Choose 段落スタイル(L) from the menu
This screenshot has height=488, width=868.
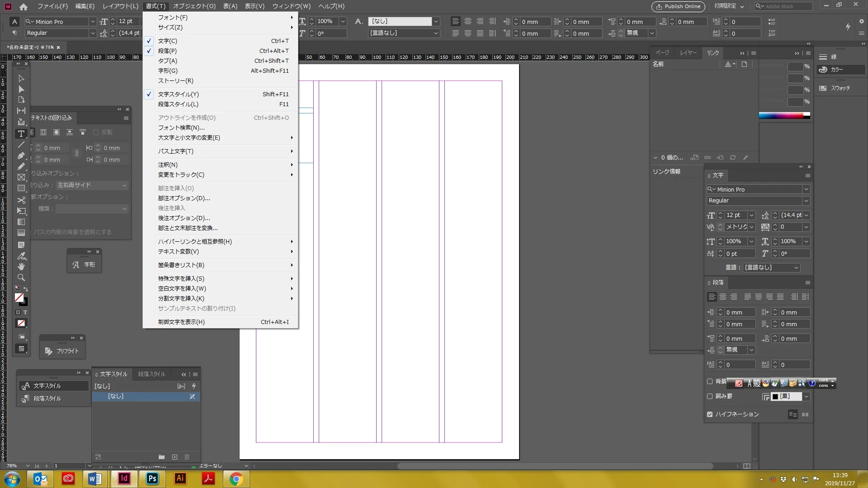point(178,104)
